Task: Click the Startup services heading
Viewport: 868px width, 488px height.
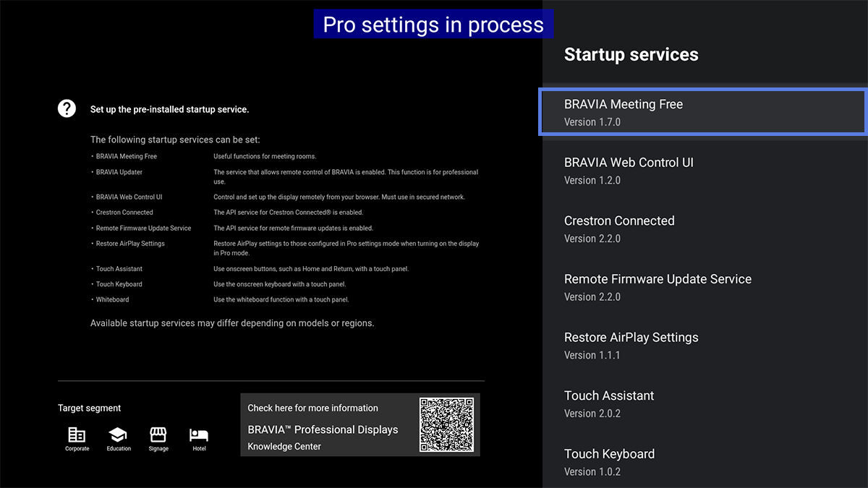Action: tap(631, 55)
